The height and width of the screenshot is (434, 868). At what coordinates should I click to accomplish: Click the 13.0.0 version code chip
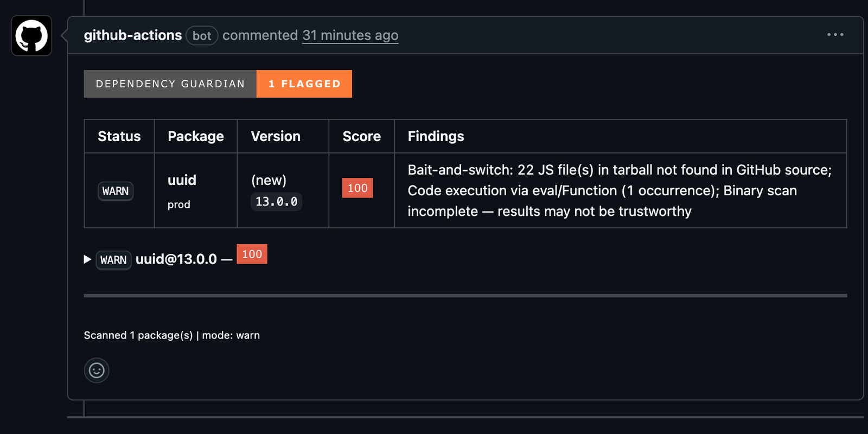coord(276,201)
